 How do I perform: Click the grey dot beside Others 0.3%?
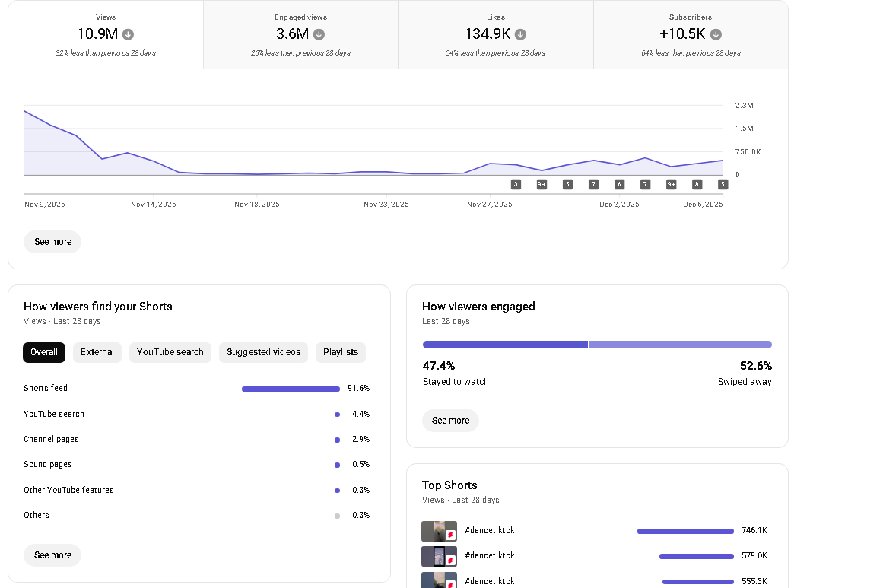pyautogui.click(x=337, y=516)
